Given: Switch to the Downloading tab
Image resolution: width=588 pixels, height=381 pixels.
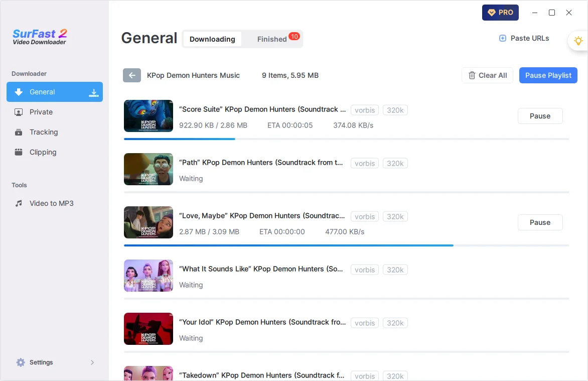Looking at the screenshot, I should pos(212,39).
